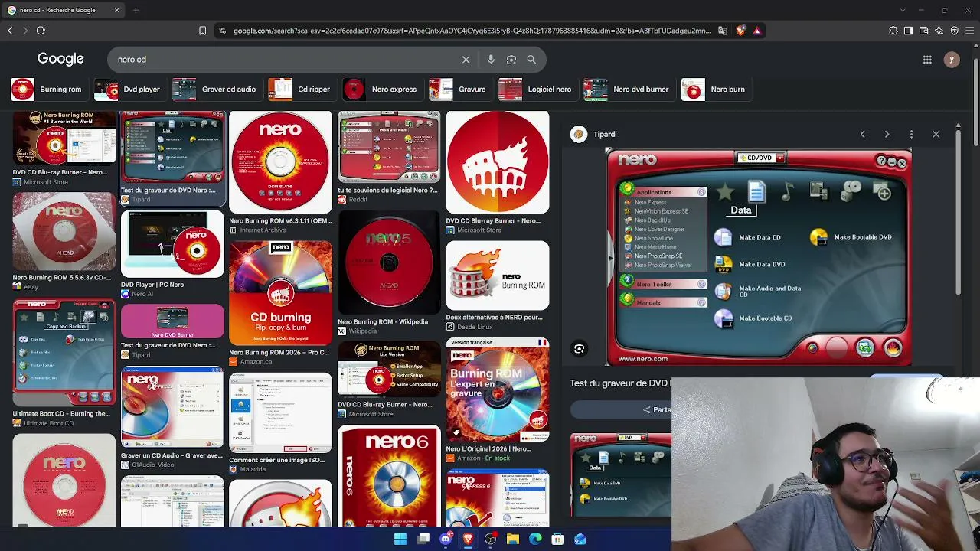The height and width of the screenshot is (551, 980).
Task: Close the image preview panel
Action: 936,134
